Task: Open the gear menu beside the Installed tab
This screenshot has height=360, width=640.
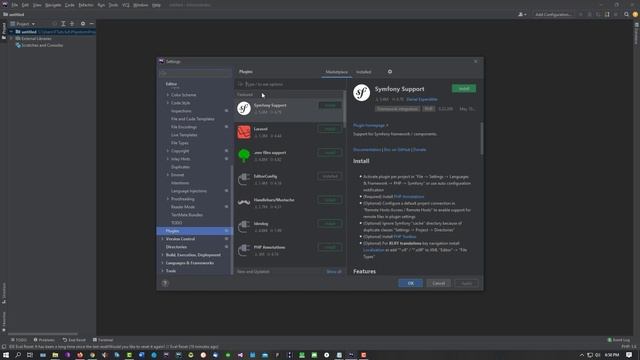Action: (x=390, y=72)
